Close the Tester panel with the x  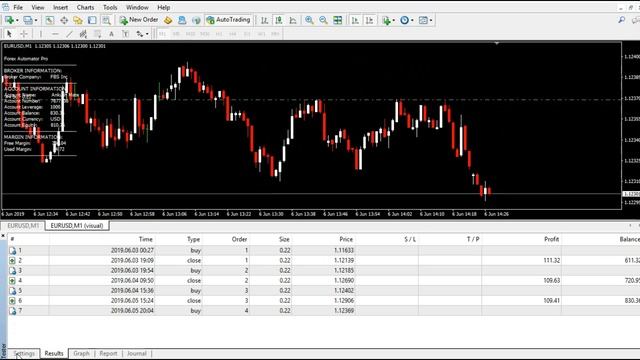[x=3, y=236]
